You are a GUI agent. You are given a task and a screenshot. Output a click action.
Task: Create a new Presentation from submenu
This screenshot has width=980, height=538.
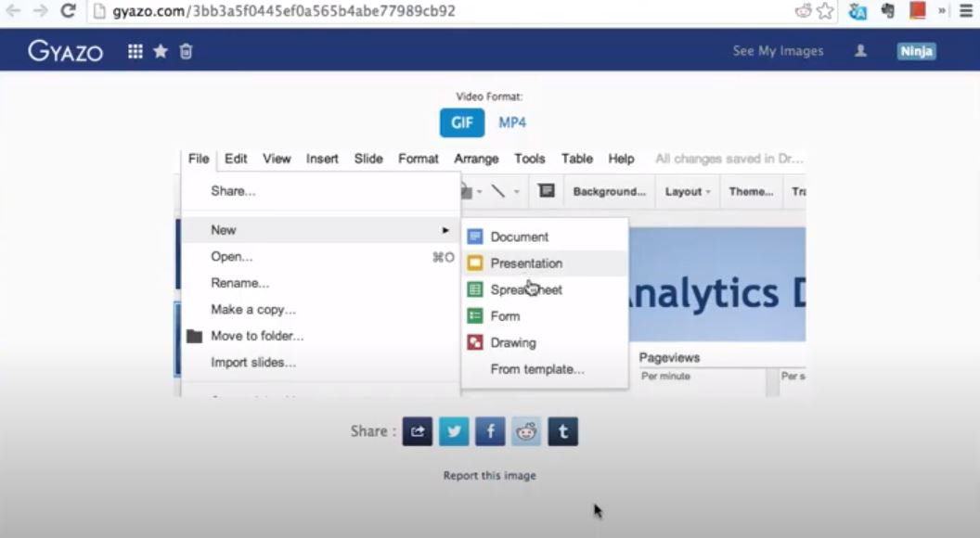click(545, 263)
